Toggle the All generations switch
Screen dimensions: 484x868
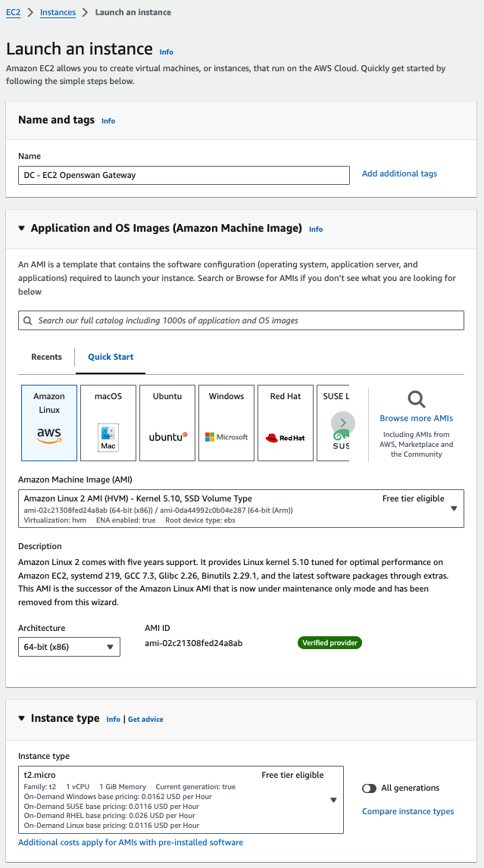tap(369, 788)
